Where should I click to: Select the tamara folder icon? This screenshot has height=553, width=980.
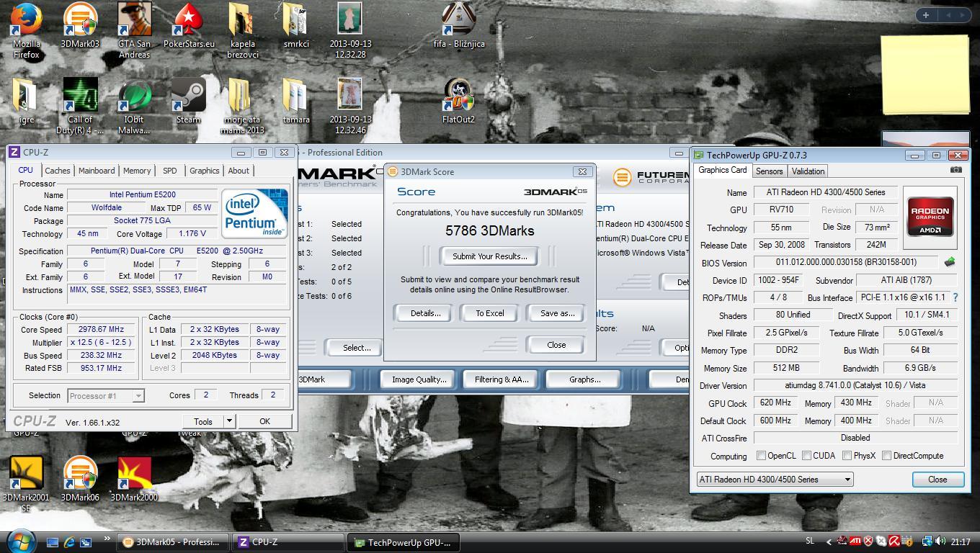pos(295,101)
